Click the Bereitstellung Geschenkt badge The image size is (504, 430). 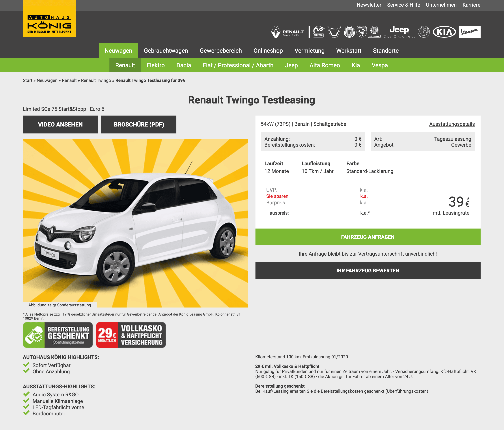click(x=58, y=335)
